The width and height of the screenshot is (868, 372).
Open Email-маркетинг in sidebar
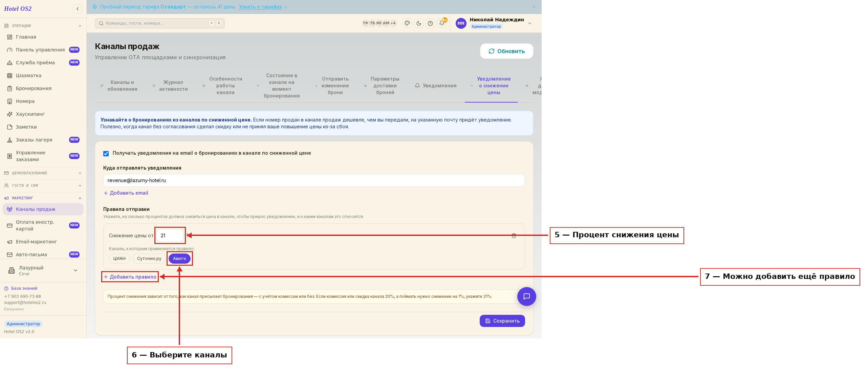43,242
